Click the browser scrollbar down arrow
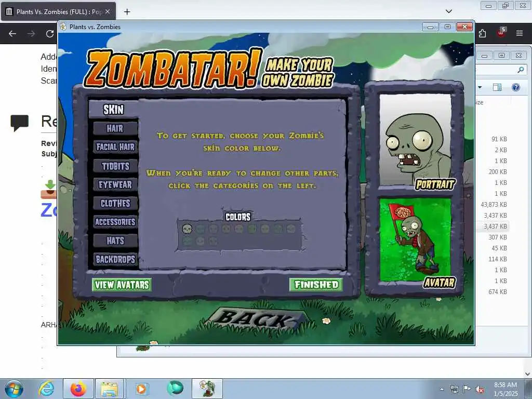The image size is (532, 399). 528,374
